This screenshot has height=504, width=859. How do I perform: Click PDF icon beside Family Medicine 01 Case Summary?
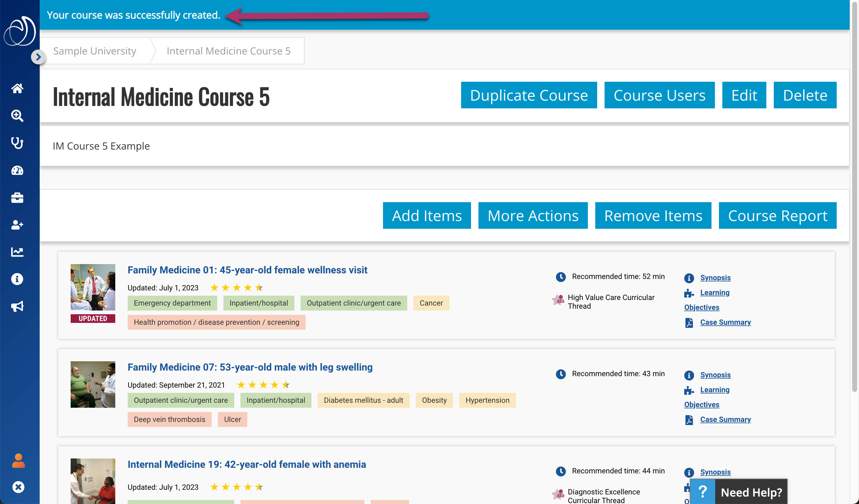pyautogui.click(x=689, y=323)
